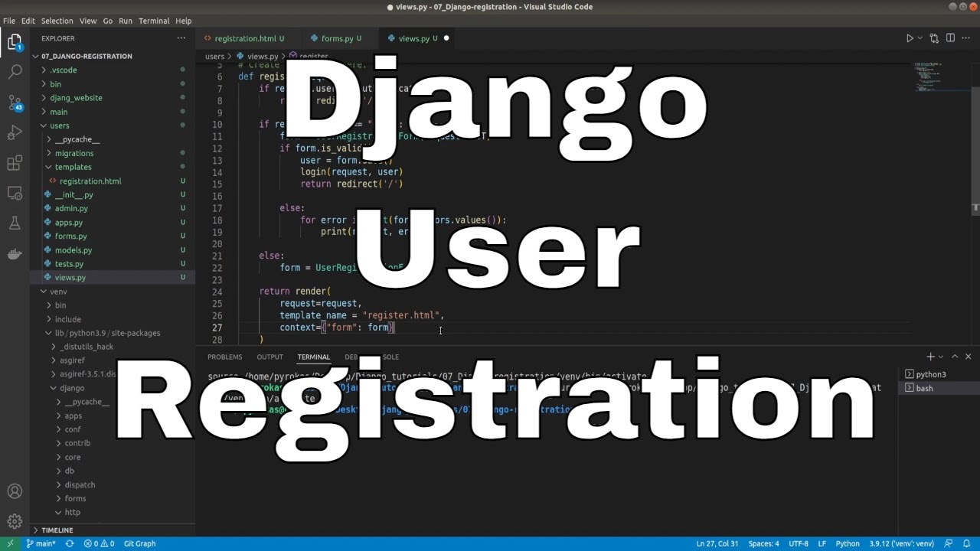980x551 pixels.
Task: Open the feedback icon in status bar
Action: coord(949,543)
